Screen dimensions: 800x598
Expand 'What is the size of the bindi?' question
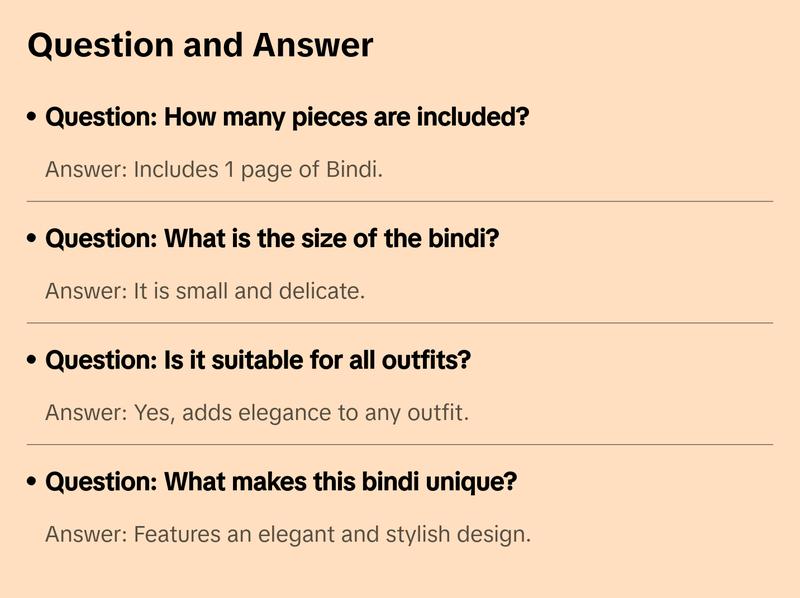[272, 239]
